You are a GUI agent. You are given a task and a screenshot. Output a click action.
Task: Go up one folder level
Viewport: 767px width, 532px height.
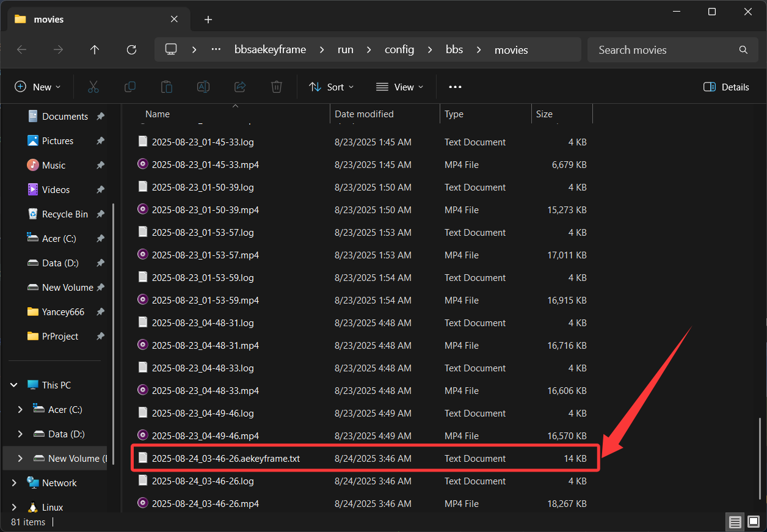click(x=95, y=50)
